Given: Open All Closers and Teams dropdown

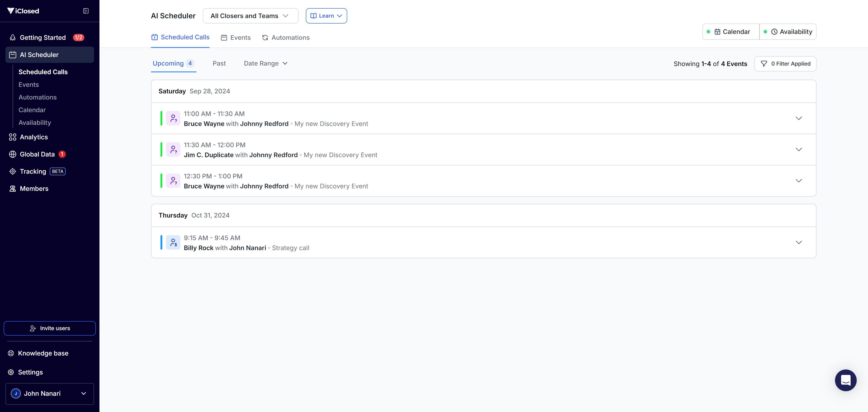Looking at the screenshot, I should [x=250, y=16].
